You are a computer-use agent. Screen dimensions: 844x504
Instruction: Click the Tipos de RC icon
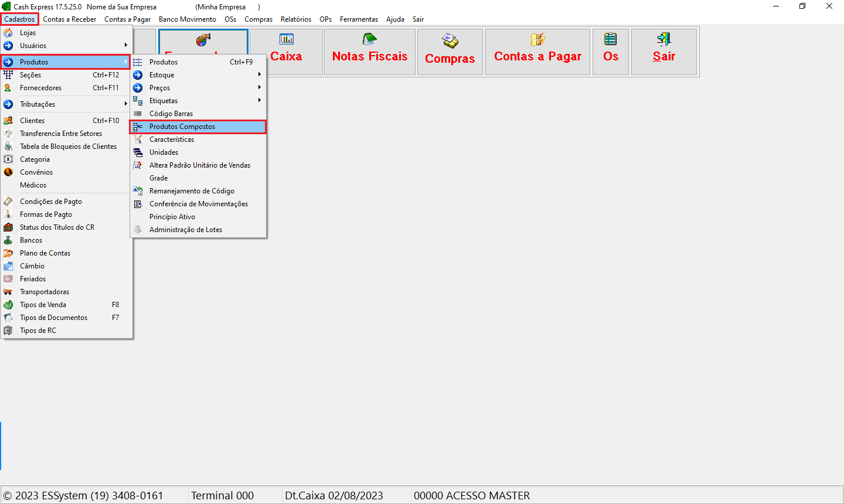pyautogui.click(x=8, y=331)
